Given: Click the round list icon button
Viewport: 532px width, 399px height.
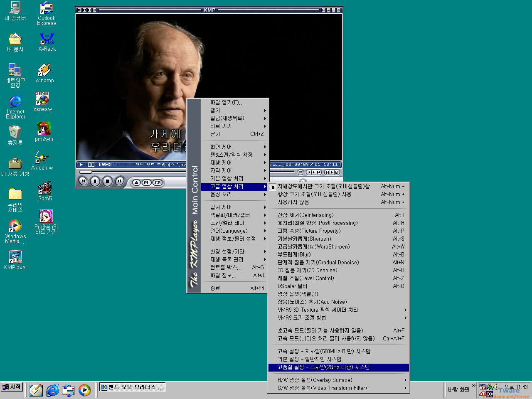Looking at the screenshot, I should (300, 172).
